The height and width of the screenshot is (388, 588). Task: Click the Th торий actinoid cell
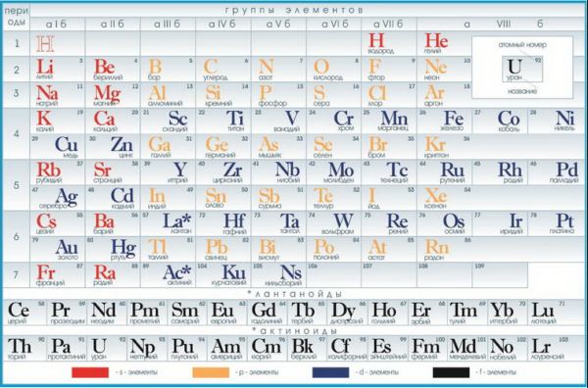pyautogui.click(x=24, y=349)
